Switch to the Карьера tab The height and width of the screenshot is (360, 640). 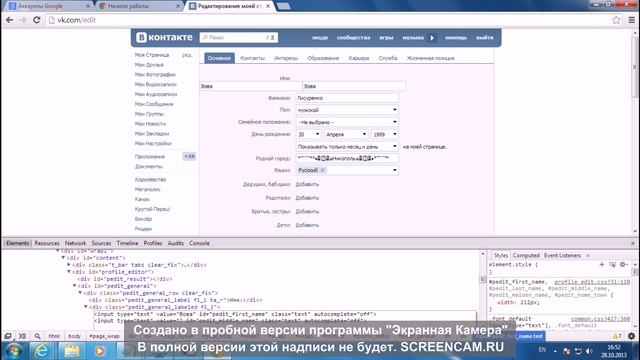tap(359, 58)
